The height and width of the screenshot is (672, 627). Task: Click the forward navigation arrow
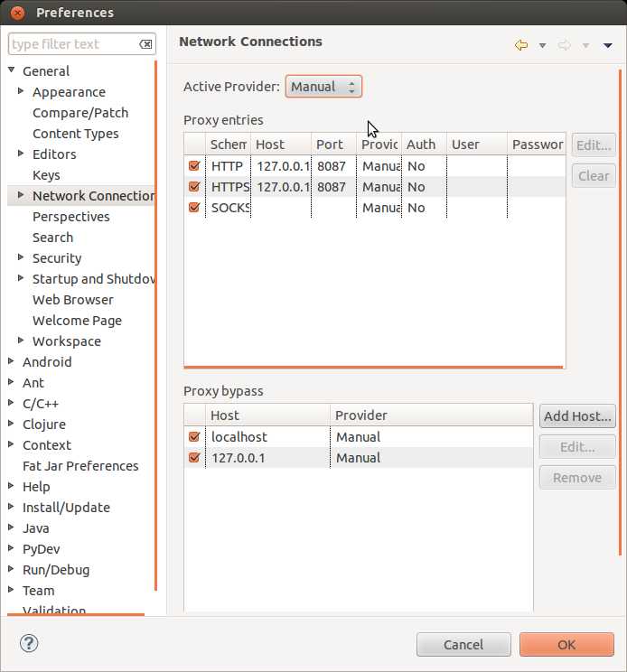[x=564, y=45]
